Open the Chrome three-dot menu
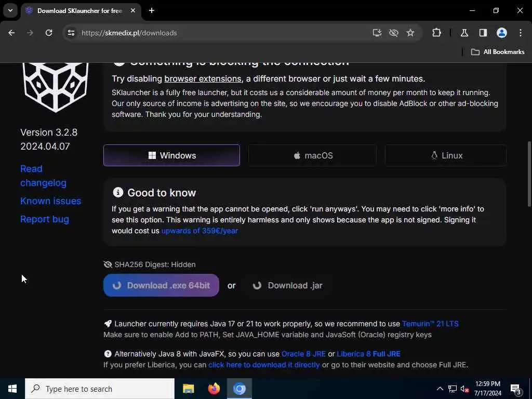This screenshot has height=399, width=532. [x=521, y=33]
